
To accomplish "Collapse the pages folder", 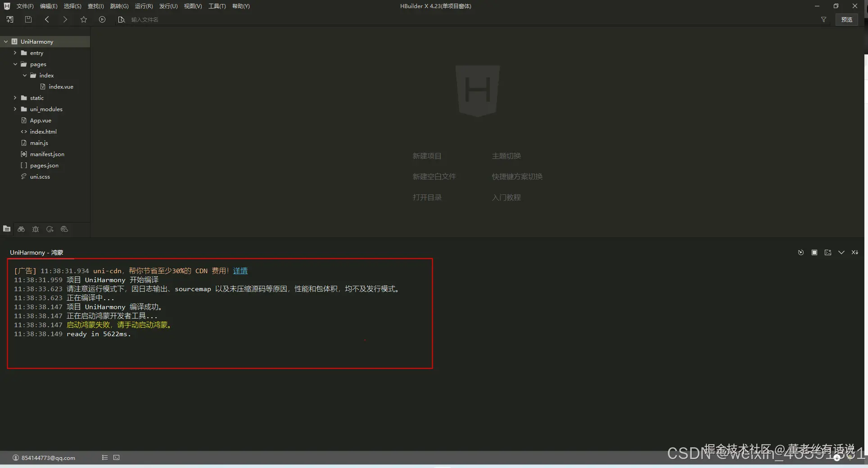I will coord(15,64).
